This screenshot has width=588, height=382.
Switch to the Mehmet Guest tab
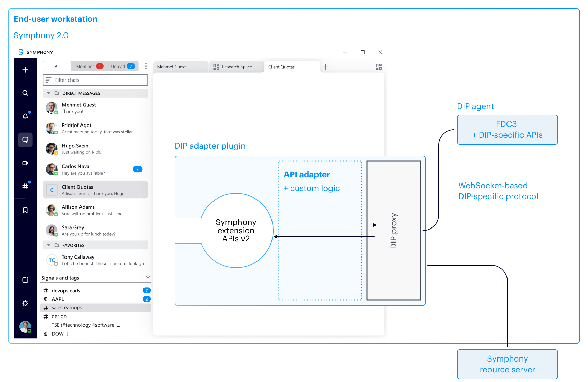tap(180, 67)
